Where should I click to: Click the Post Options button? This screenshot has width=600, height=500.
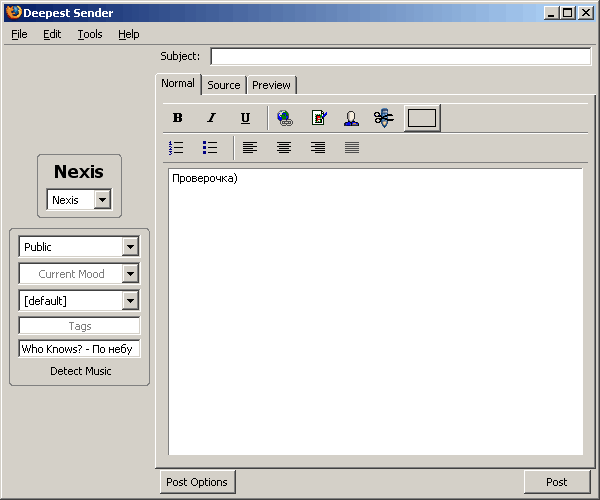(x=197, y=482)
